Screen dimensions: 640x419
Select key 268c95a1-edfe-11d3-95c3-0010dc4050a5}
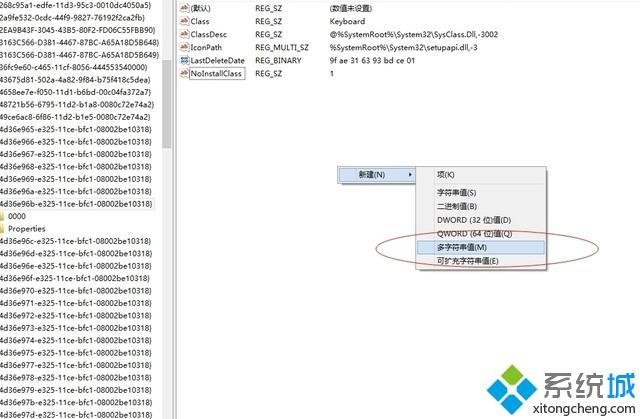[76, 5]
